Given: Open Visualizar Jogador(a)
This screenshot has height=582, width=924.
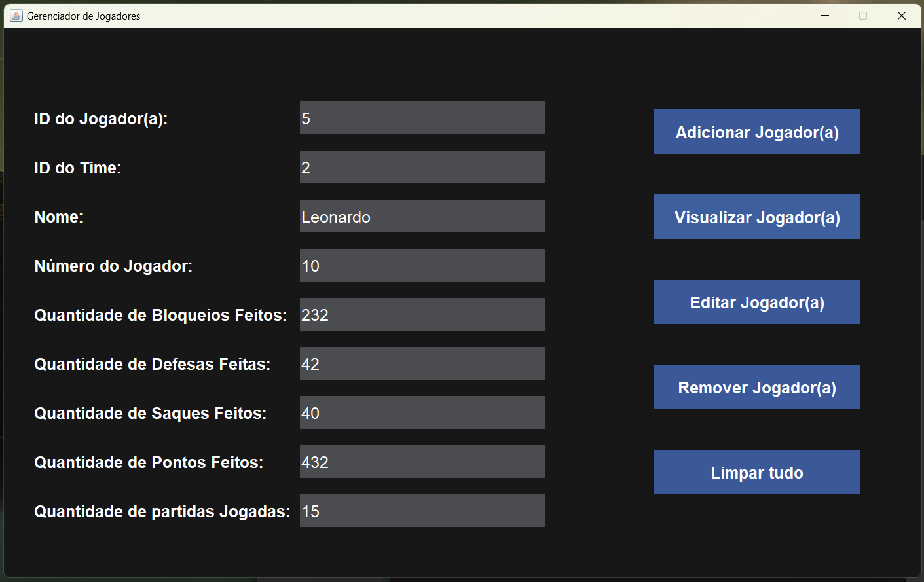Looking at the screenshot, I should click(756, 217).
